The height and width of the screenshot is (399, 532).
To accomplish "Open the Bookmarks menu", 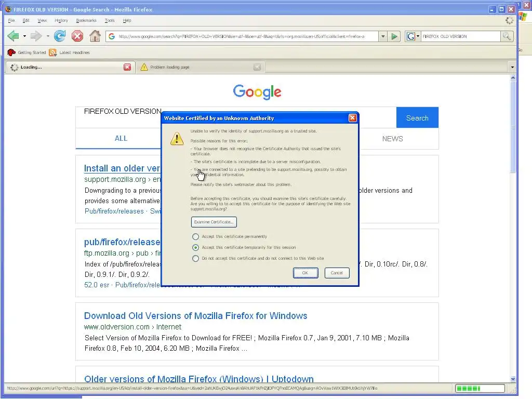I will (86, 20).
